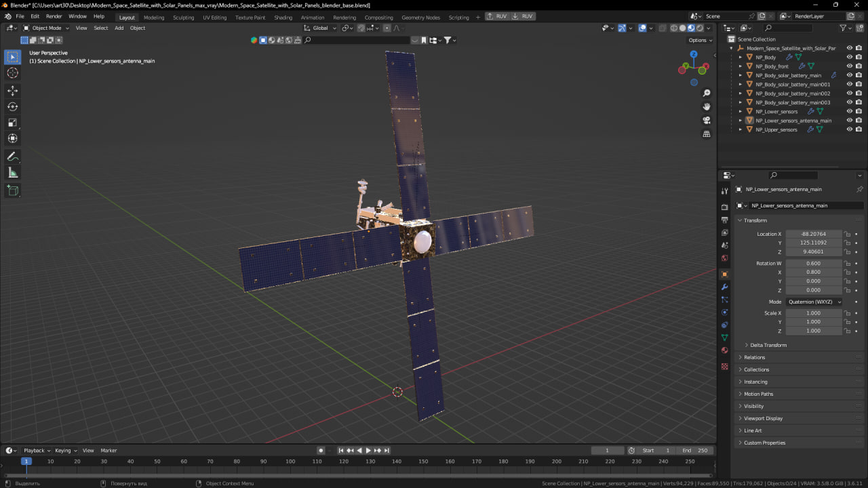Open the Scene properties tab

[x=725, y=245]
